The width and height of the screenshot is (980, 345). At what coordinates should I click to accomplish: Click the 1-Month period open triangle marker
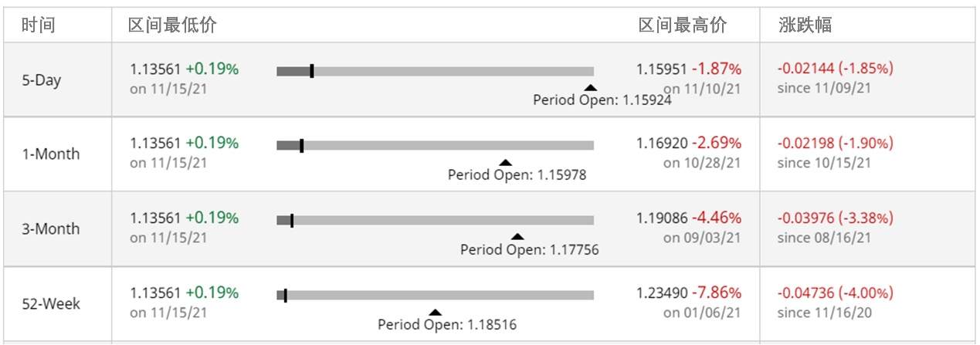[505, 163]
